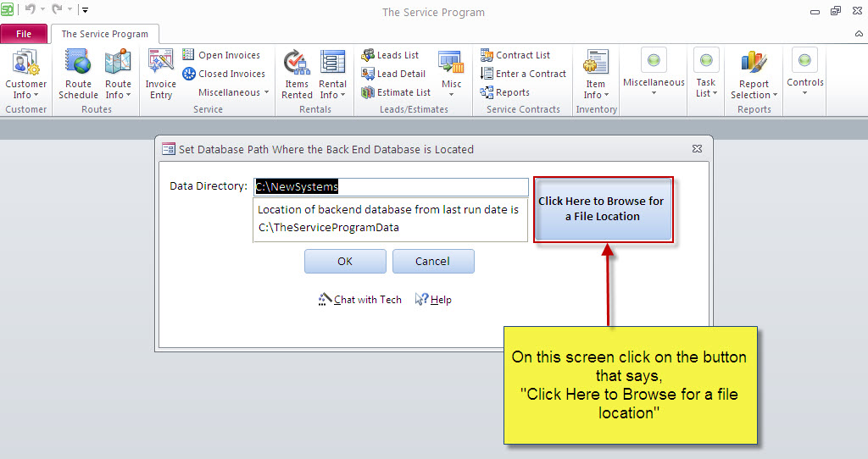
Task: Select the Route Info map icon
Action: tap(118, 62)
